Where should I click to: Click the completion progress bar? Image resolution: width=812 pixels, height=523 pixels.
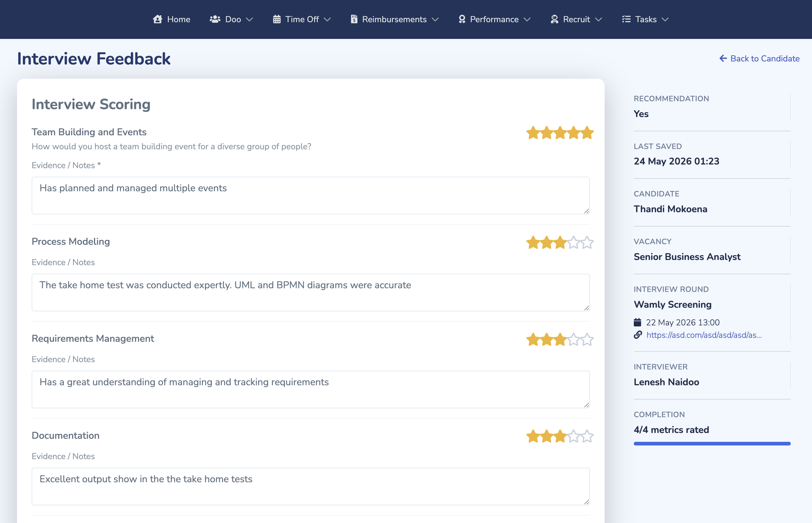tap(712, 444)
